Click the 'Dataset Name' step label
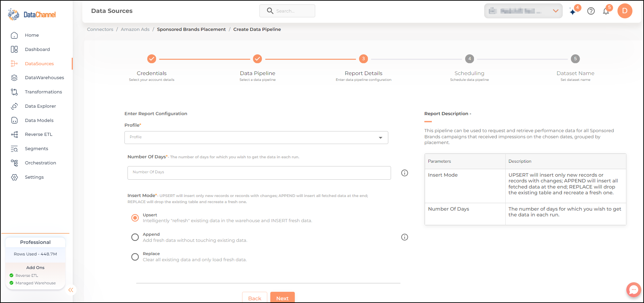644x303 pixels. coord(575,73)
